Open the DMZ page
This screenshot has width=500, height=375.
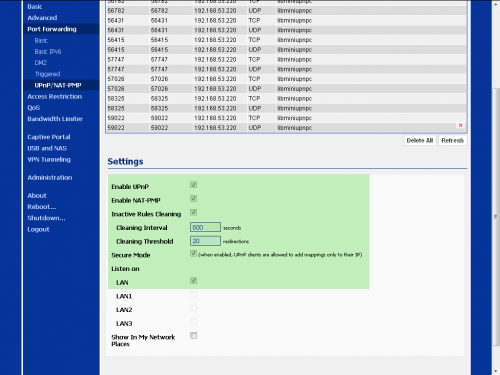point(41,63)
